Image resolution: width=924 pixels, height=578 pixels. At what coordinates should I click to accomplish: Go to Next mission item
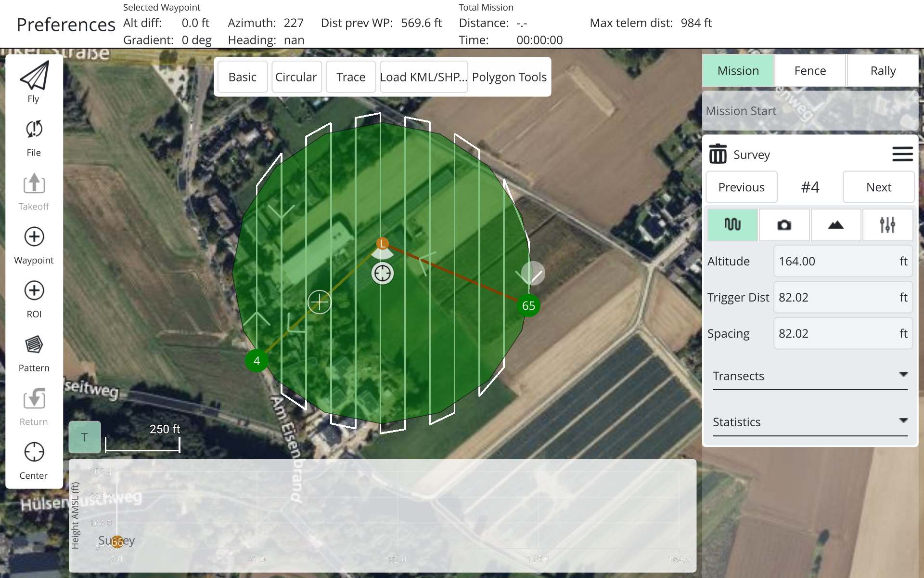(879, 187)
